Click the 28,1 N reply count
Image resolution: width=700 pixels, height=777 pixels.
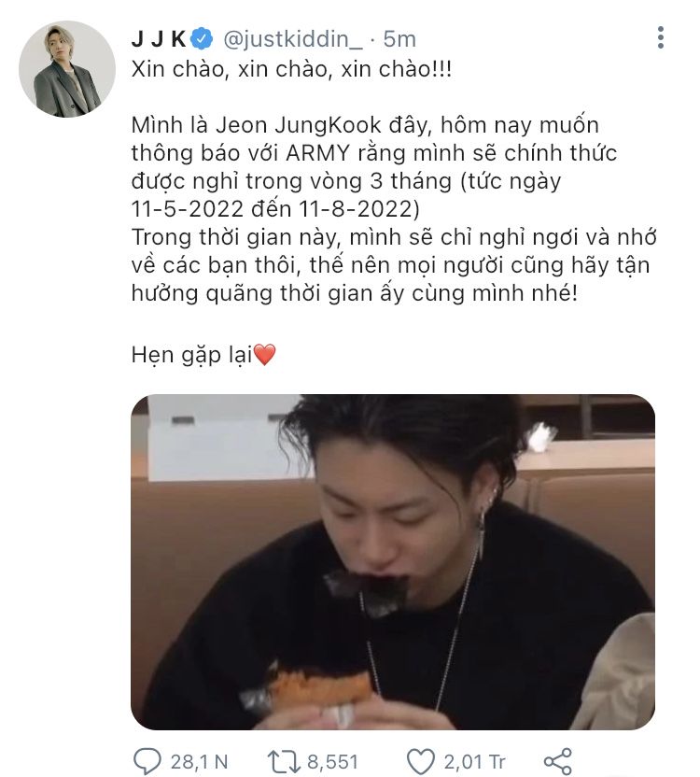click(x=199, y=762)
